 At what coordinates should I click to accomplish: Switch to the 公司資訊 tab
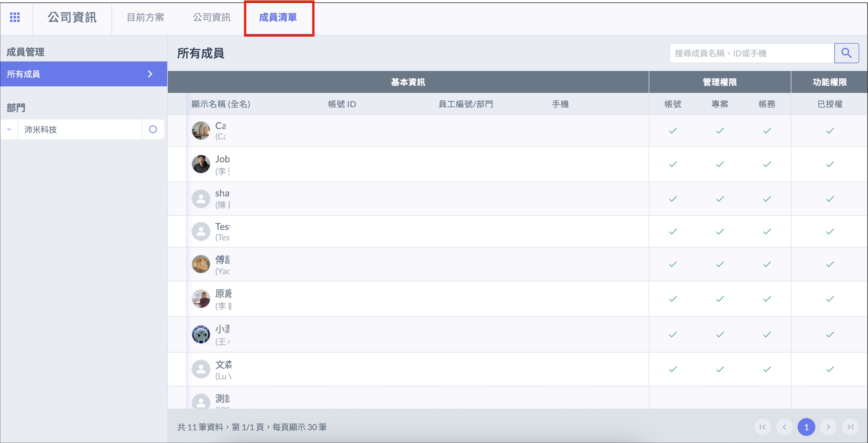tap(211, 17)
